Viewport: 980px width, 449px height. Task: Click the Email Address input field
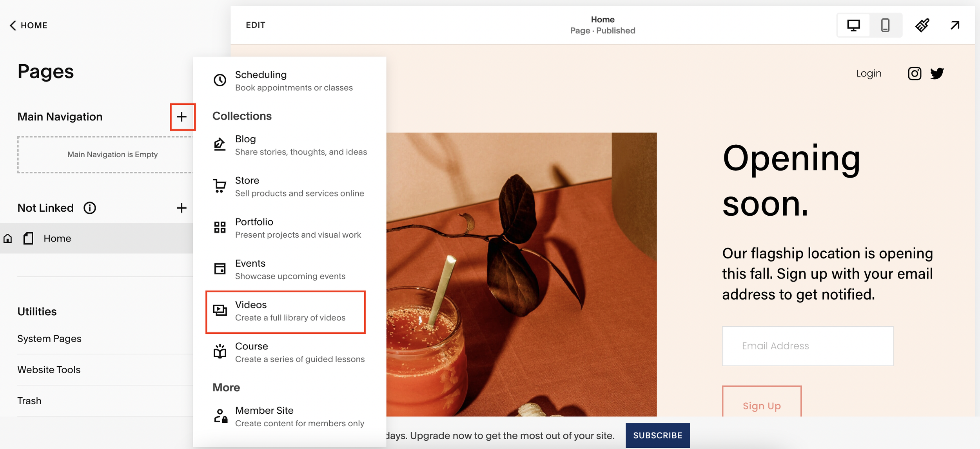(807, 346)
